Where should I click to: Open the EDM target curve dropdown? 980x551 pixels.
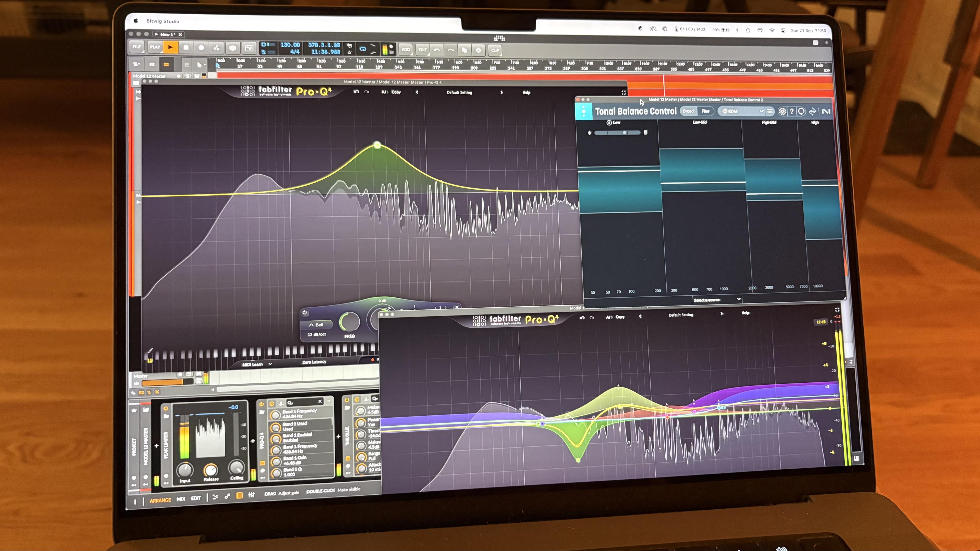(x=743, y=111)
